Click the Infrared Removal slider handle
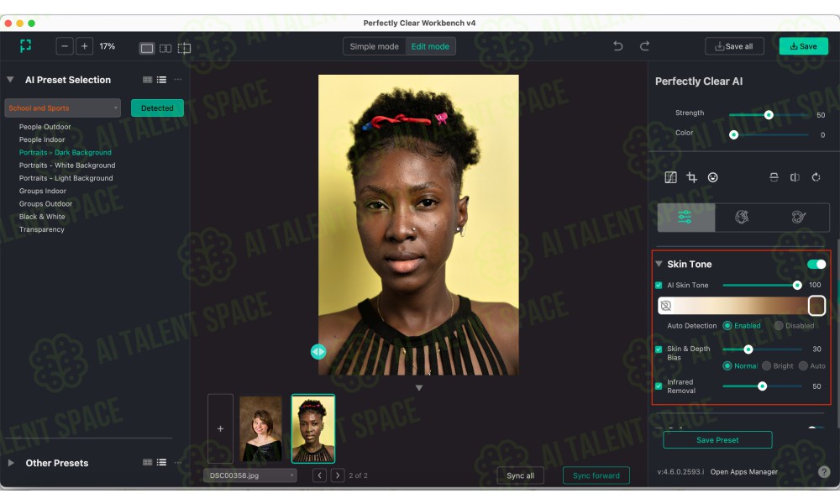The image size is (840, 504). tap(762, 386)
